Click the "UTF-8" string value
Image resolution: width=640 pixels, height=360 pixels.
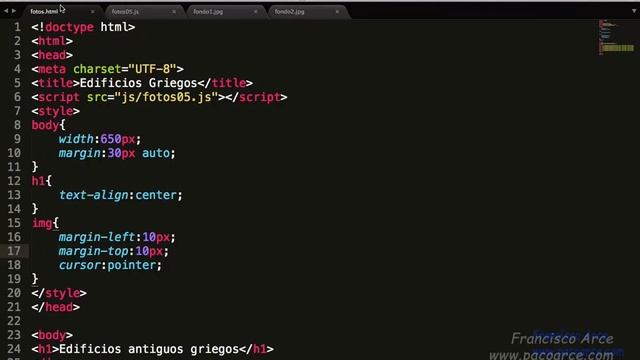coord(152,69)
